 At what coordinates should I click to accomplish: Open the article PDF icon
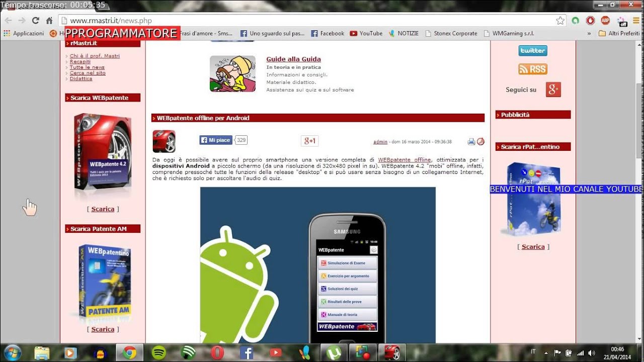(x=480, y=142)
